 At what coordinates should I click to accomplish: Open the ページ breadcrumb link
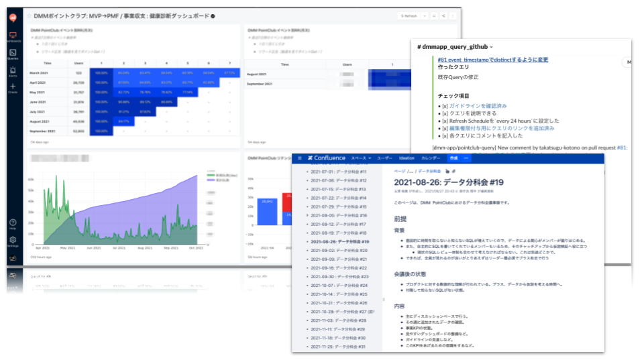399,171
